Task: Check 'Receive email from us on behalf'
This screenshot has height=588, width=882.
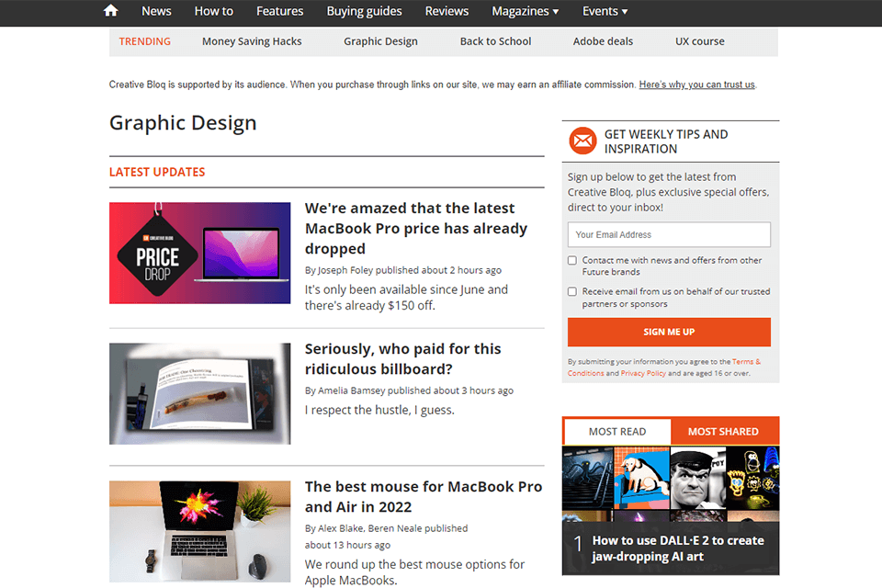Action: pos(572,291)
